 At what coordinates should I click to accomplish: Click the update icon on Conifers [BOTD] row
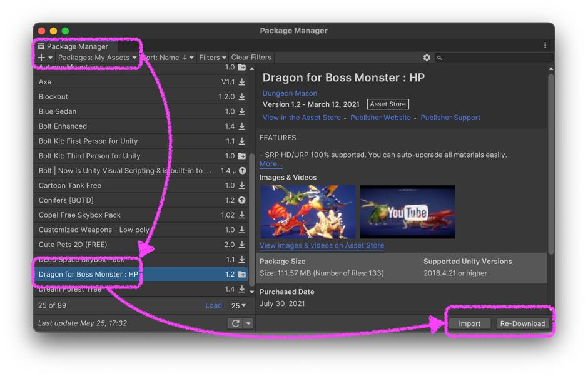coord(242,200)
